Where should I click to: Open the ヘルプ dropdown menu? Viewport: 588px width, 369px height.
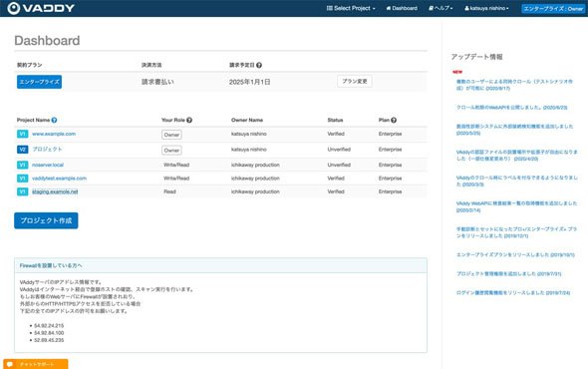pyautogui.click(x=441, y=8)
